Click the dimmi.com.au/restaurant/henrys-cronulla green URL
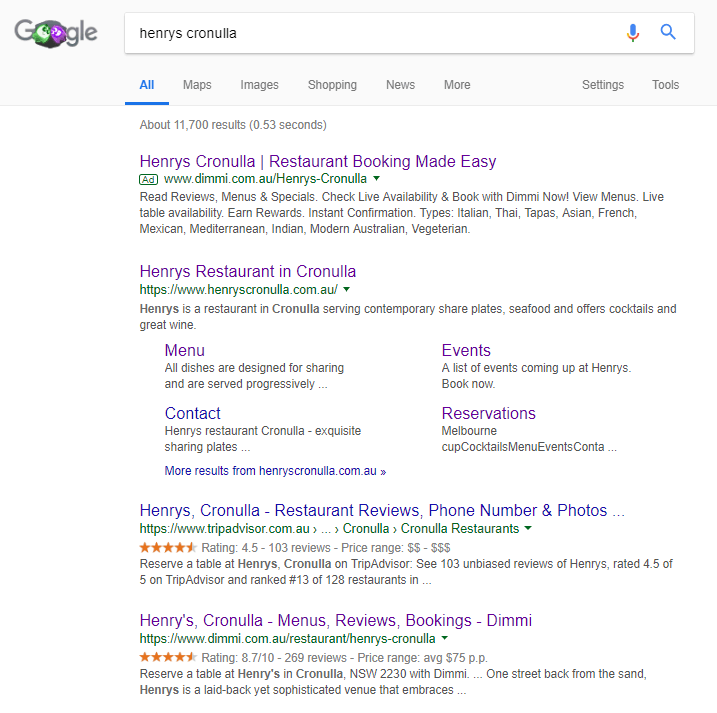The width and height of the screenshot is (717, 713). 287,639
